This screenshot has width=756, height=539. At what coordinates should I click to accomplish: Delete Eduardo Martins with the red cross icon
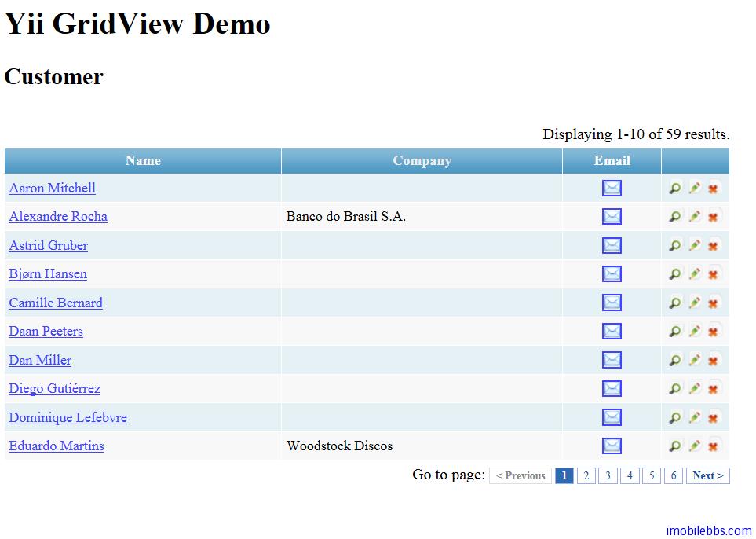713,445
